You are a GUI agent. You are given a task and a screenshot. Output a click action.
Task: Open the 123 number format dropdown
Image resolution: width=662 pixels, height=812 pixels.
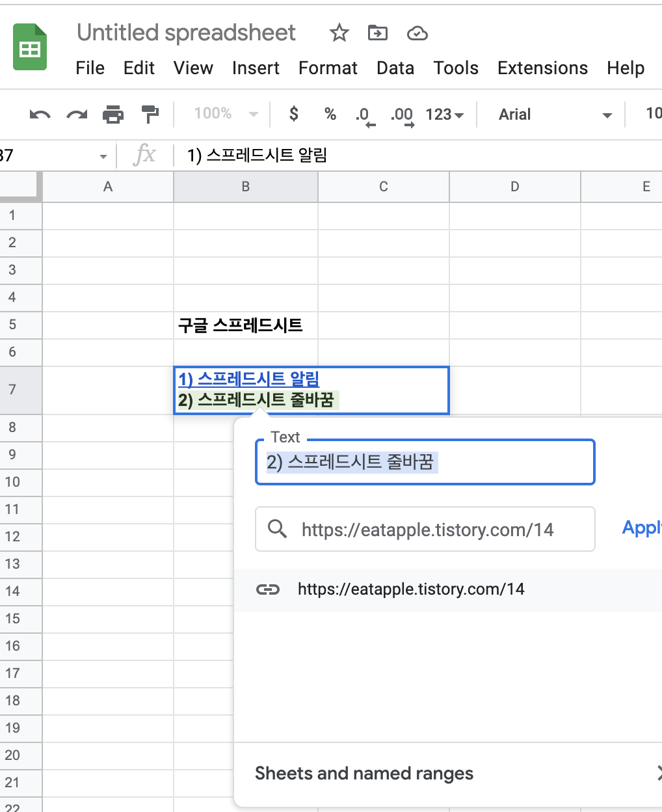click(445, 115)
